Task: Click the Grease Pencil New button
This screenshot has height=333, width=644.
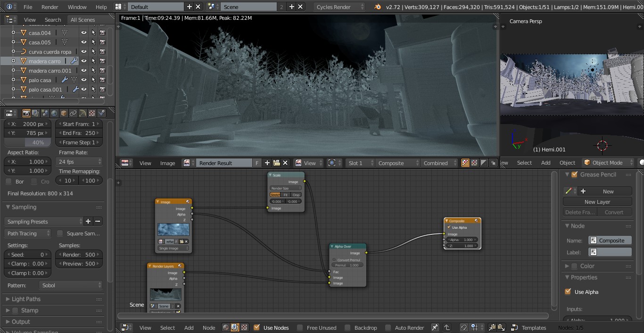Action: (603, 191)
